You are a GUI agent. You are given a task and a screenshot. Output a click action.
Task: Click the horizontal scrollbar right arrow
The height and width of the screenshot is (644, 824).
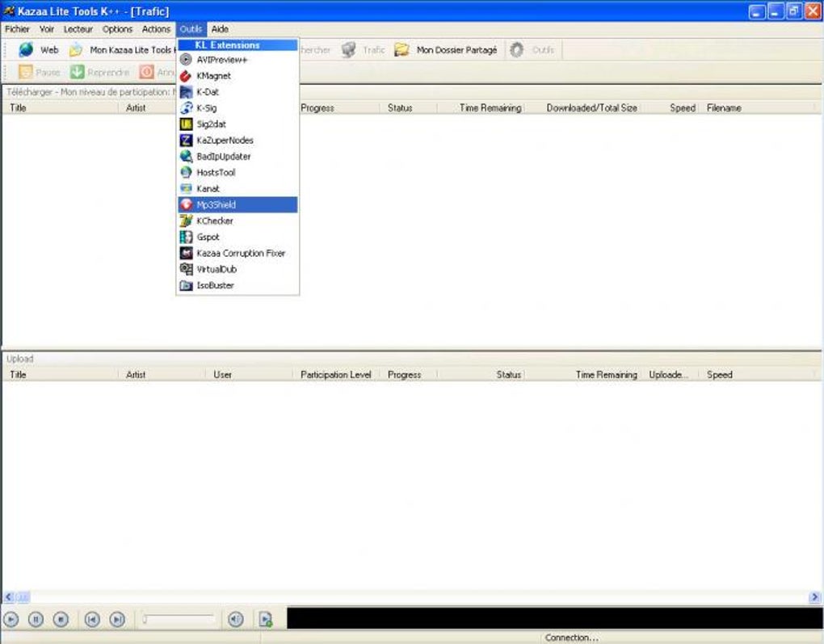click(x=814, y=597)
